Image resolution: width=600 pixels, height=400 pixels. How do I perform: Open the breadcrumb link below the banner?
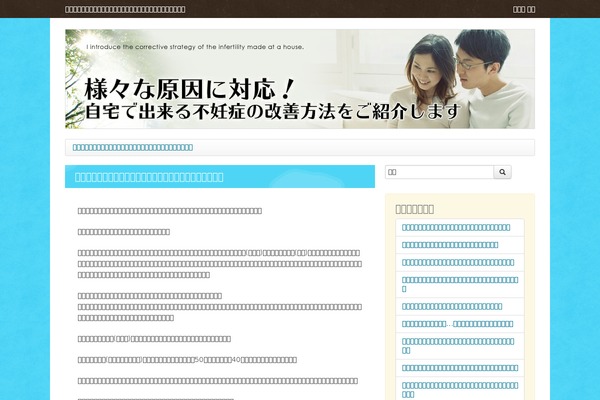click(133, 147)
